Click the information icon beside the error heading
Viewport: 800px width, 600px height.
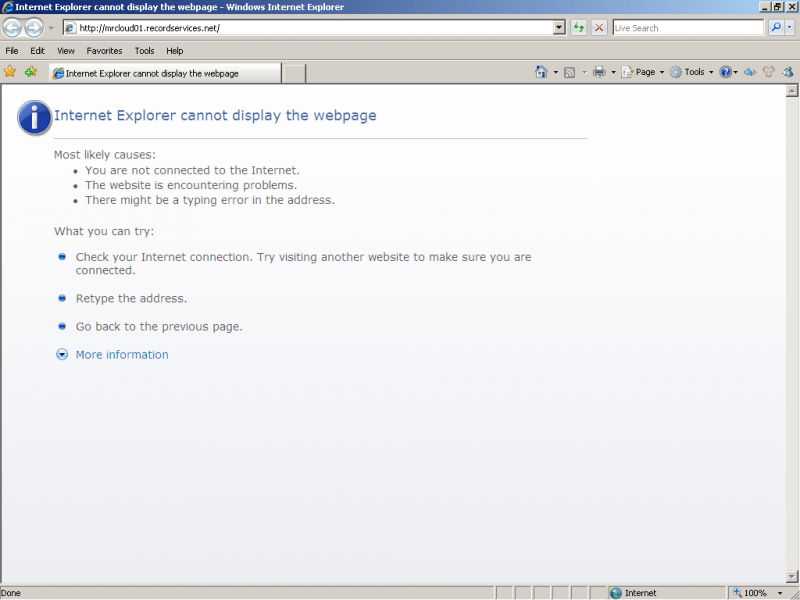click(33, 117)
